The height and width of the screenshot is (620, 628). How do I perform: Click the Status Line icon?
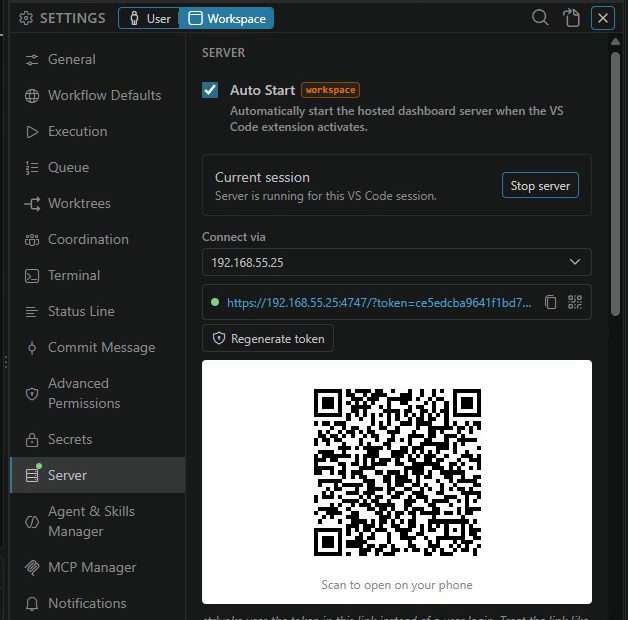(x=32, y=312)
